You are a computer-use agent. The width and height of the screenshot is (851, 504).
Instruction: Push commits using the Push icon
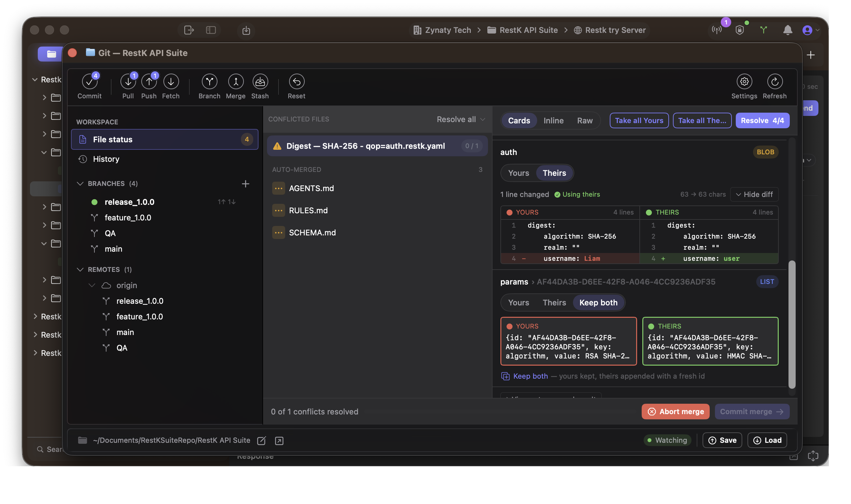149,86
